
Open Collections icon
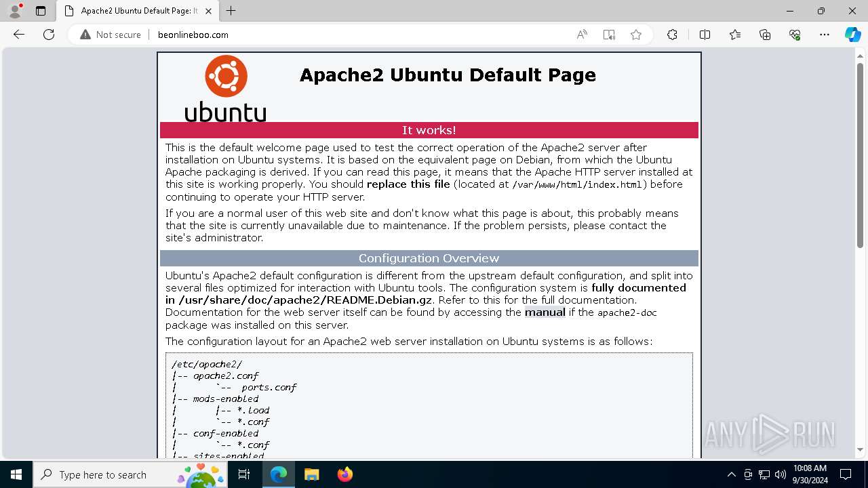pos(765,35)
